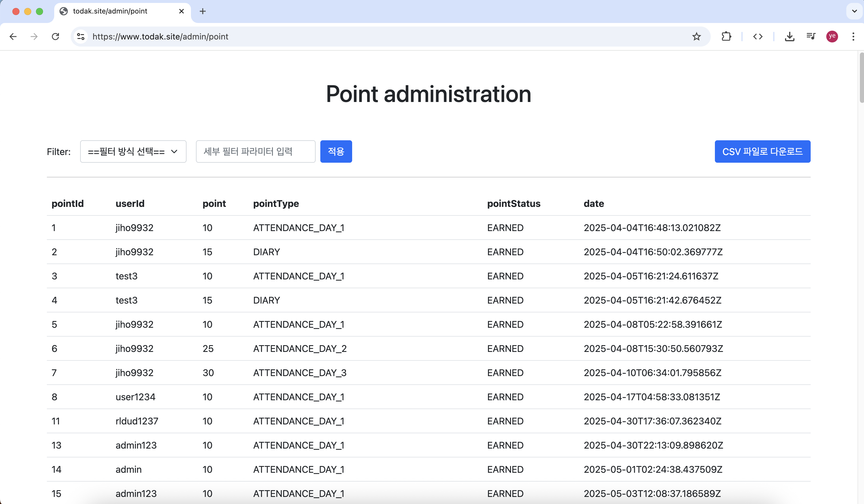The height and width of the screenshot is (504, 864).
Task: Open Chrome's three-dot menu
Action: pos(853,36)
